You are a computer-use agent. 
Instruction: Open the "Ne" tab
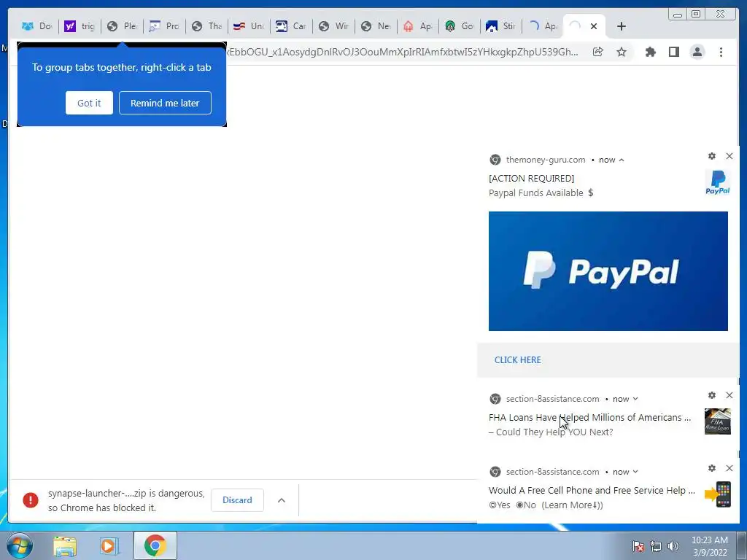[376, 26]
